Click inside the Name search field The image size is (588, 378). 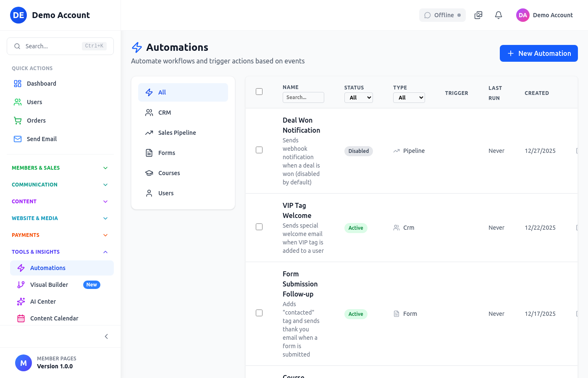click(303, 97)
